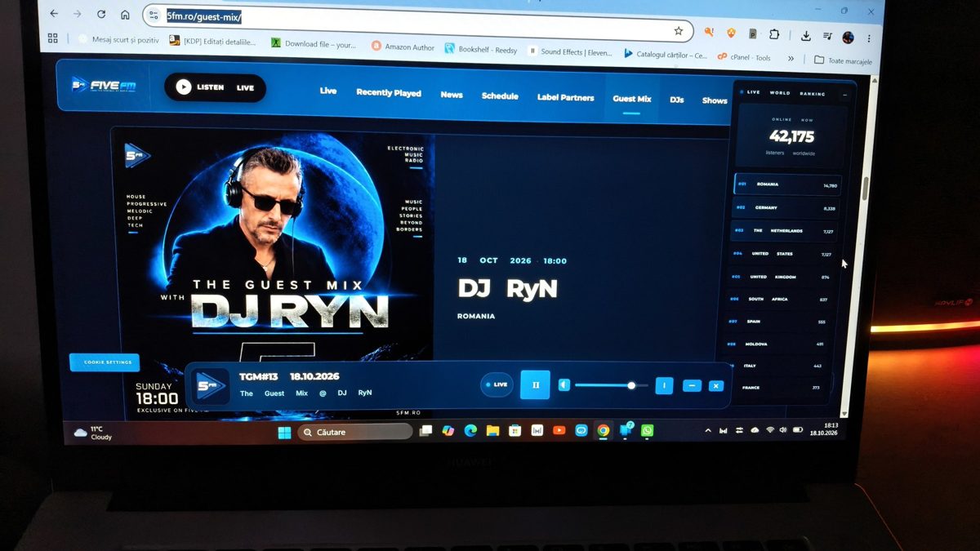
Task: Open the KDP Editați detaliile bookmark
Action: coord(213,41)
